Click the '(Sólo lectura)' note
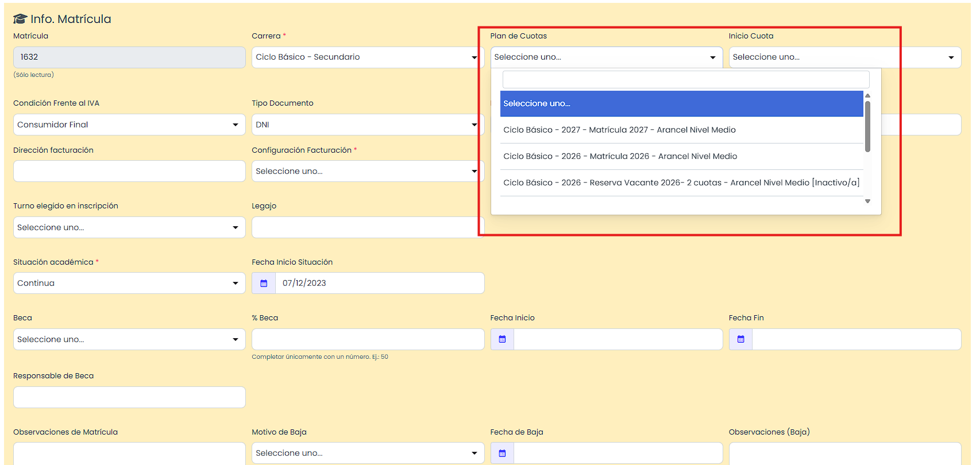Image resolution: width=980 pixels, height=465 pixels. click(x=33, y=75)
